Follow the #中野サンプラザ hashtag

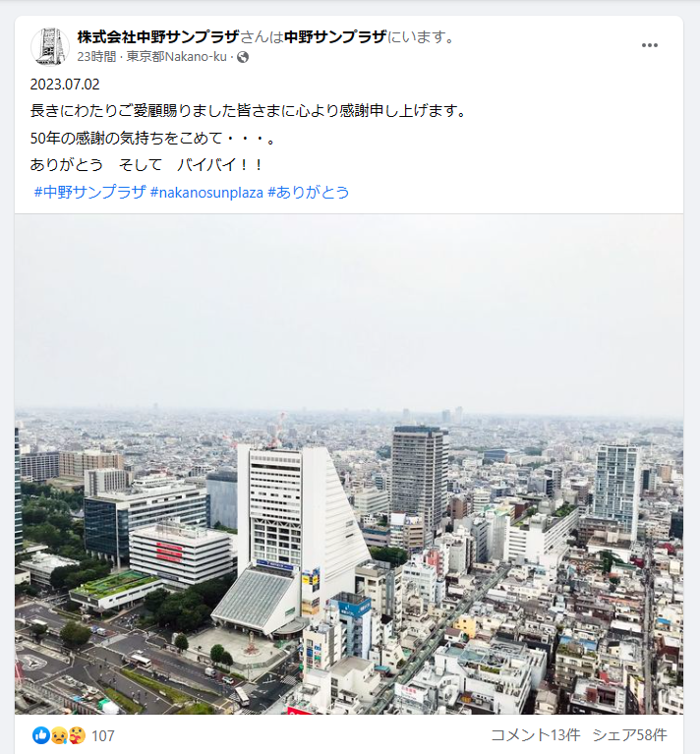click(89, 193)
